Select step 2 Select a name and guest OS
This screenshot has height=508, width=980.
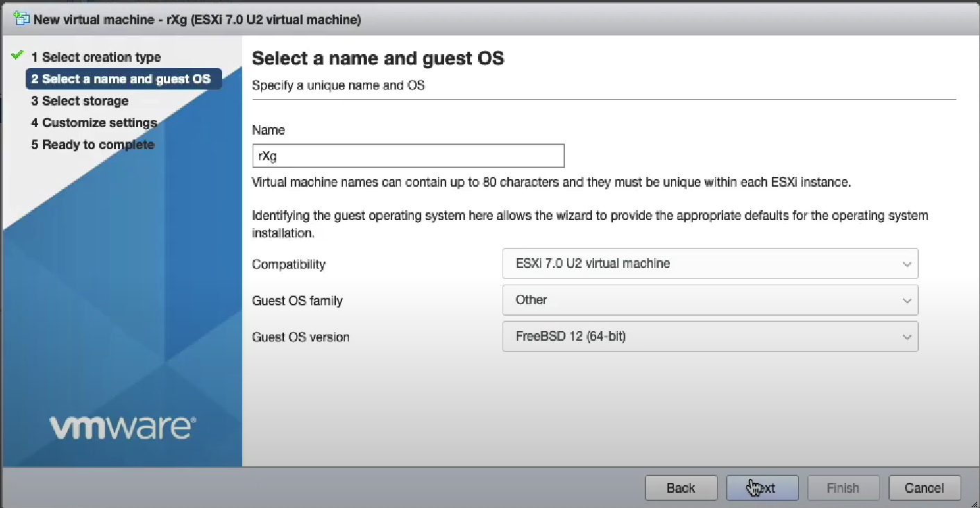tap(124, 79)
